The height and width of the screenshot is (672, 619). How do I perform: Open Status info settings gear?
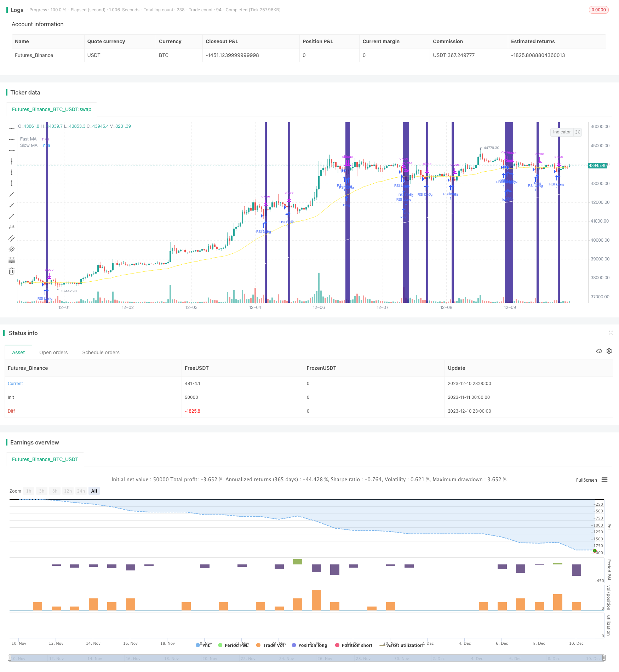[x=609, y=351]
